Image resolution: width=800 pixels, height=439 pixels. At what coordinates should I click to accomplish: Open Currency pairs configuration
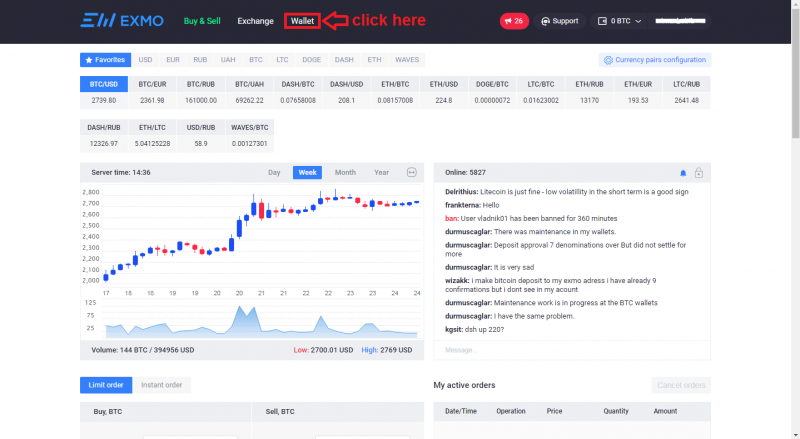(x=655, y=60)
